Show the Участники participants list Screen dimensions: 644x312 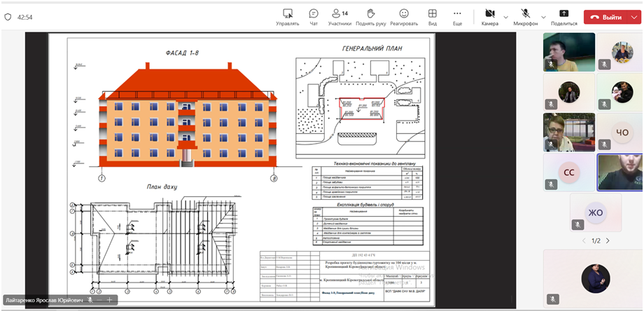click(x=339, y=16)
